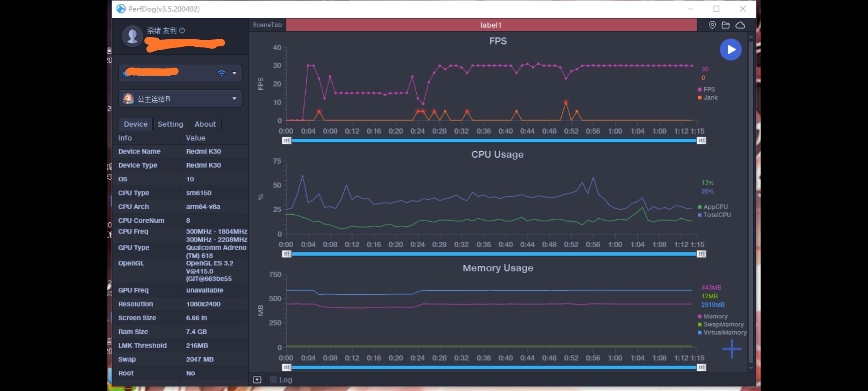Click the FPS chart left range handle
This screenshot has width=868, height=391.
point(286,140)
